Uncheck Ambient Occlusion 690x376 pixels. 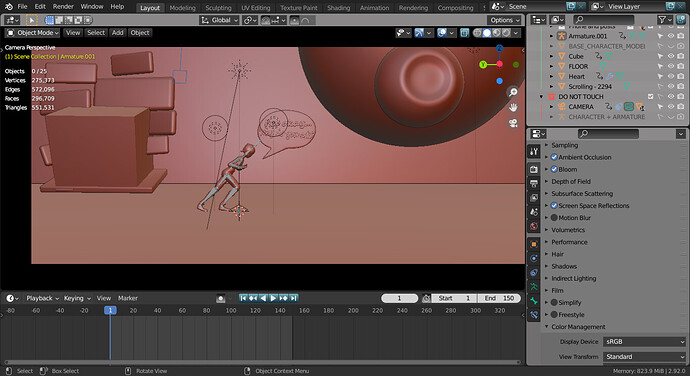(x=554, y=157)
